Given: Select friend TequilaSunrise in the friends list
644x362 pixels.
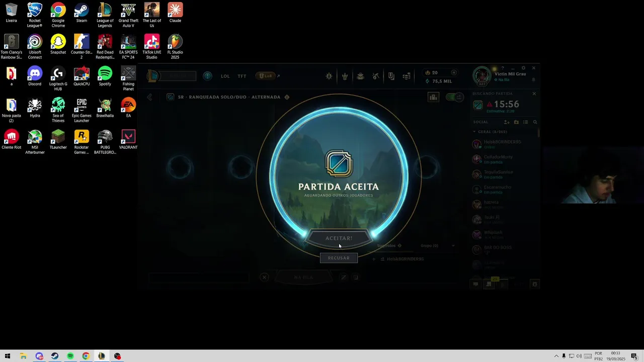Looking at the screenshot, I should tap(504, 174).
